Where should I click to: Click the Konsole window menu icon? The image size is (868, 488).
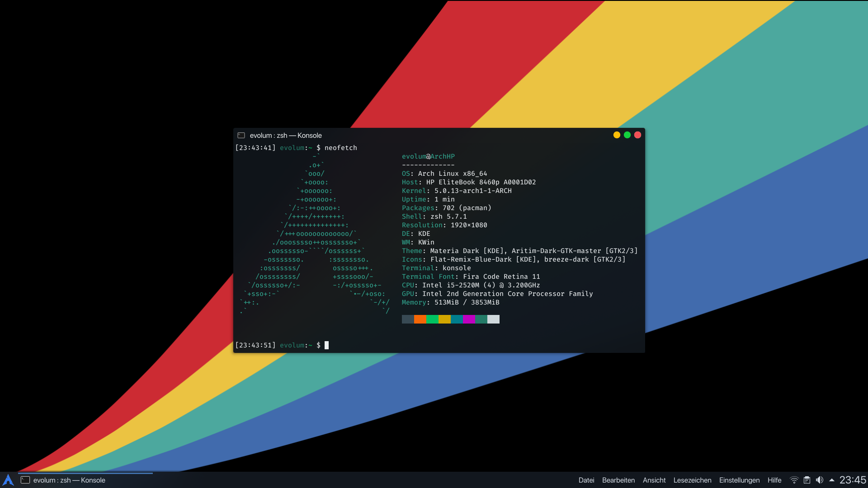(241, 136)
